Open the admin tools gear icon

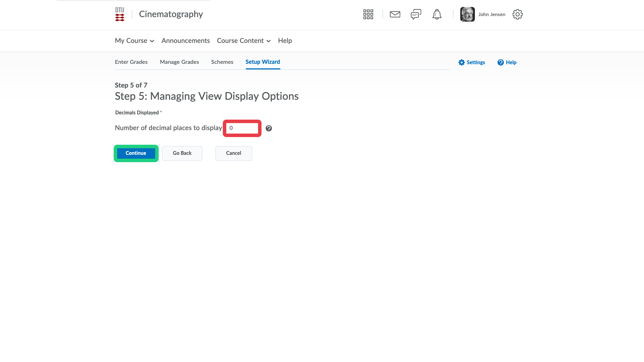(x=517, y=14)
